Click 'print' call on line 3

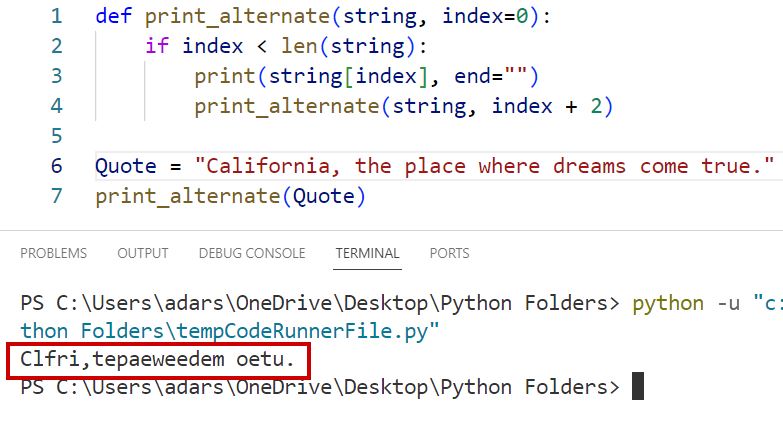[225, 76]
